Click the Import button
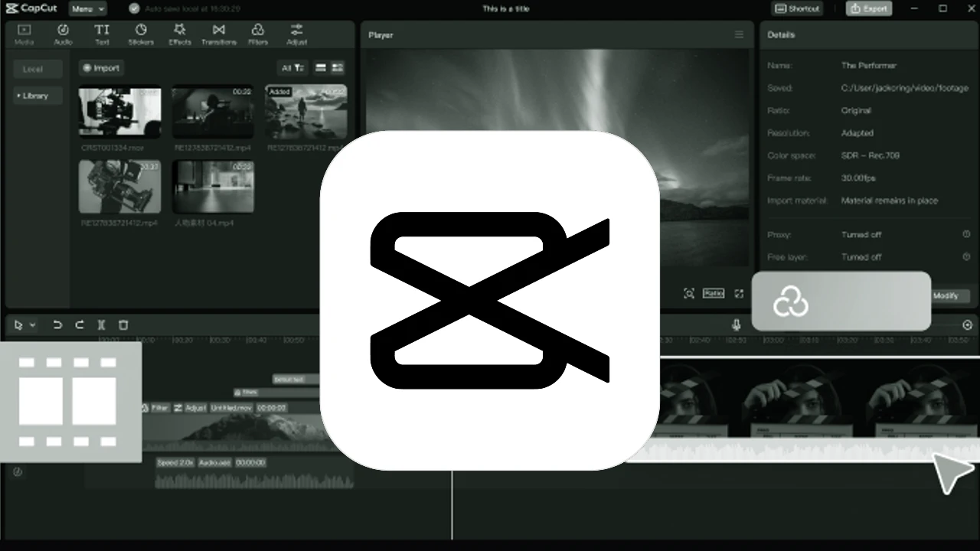Viewport: 980px width, 551px height. click(x=101, y=68)
